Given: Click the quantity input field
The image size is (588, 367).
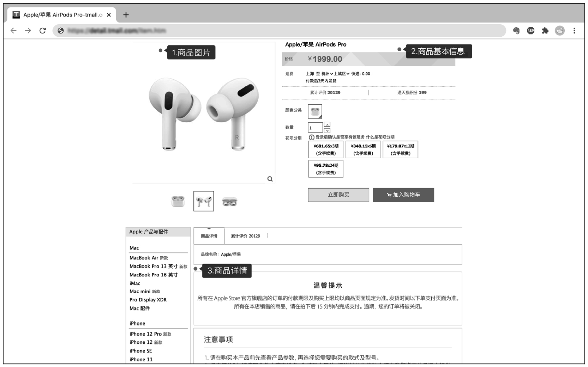Looking at the screenshot, I should (315, 128).
